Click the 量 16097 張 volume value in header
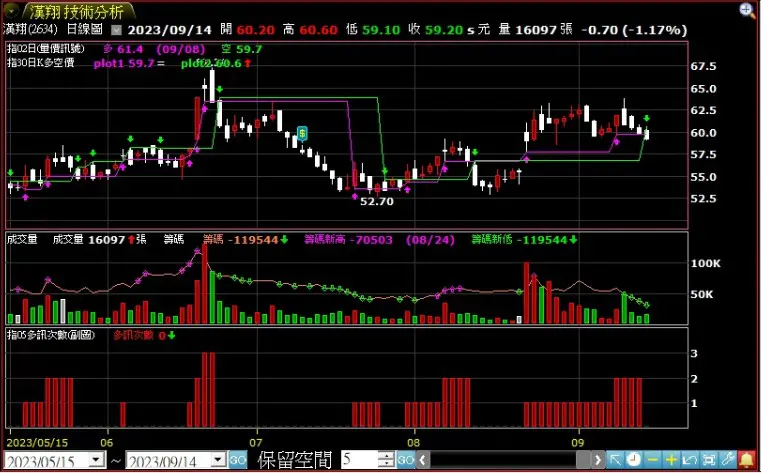This screenshot has height=473, width=761. (536, 30)
